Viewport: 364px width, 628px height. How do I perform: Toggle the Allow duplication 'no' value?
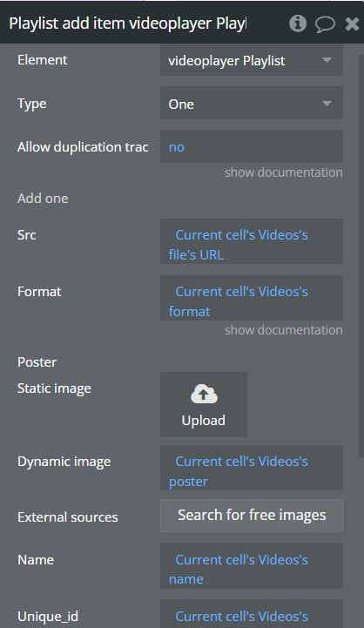[x=177, y=147]
